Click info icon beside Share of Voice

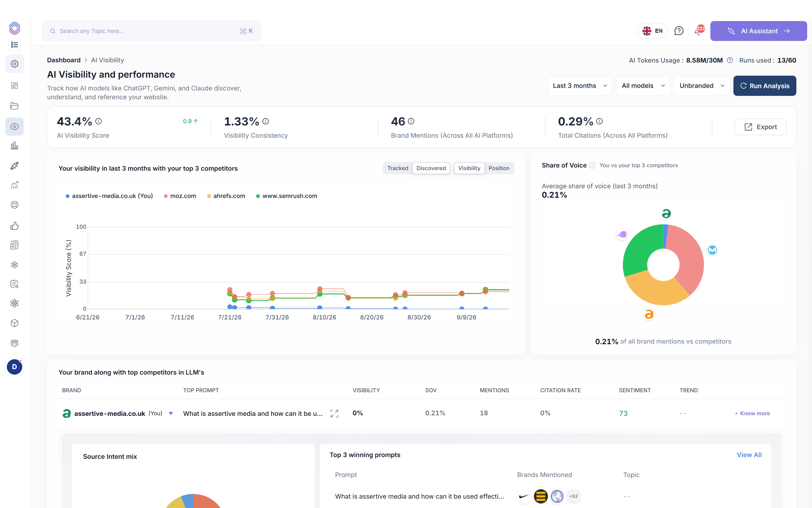pyautogui.click(x=593, y=165)
